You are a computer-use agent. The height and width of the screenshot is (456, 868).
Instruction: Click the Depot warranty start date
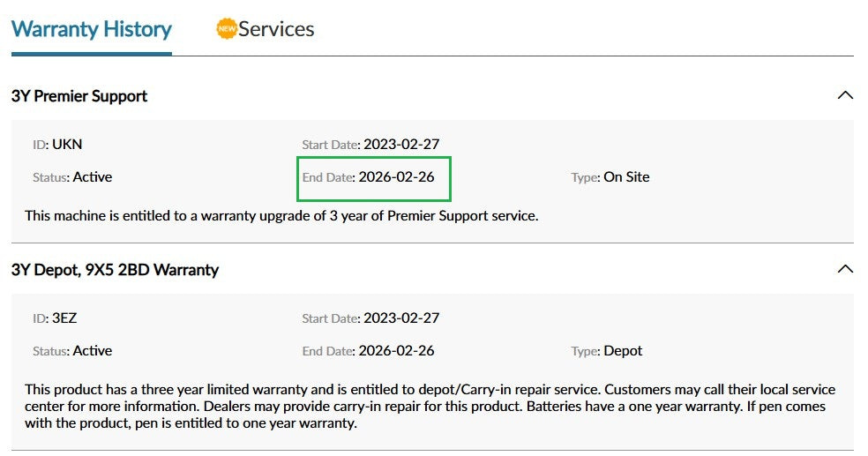[401, 318]
